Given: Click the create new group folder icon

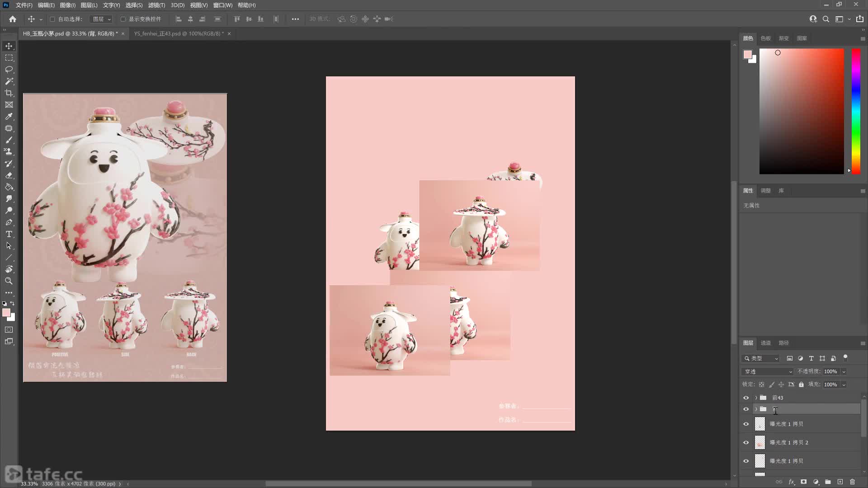Looking at the screenshot, I should pyautogui.click(x=828, y=482).
